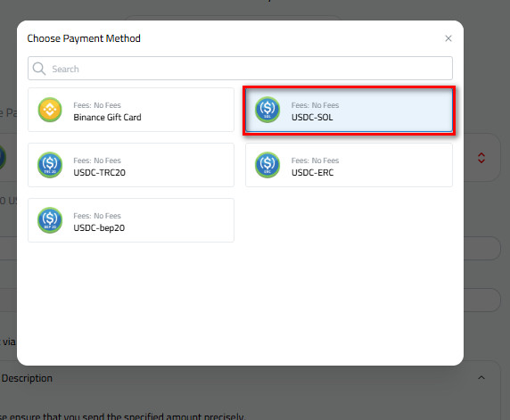510x420 pixels.
Task: Click the Choose Payment Method title
Action: pyautogui.click(x=84, y=38)
